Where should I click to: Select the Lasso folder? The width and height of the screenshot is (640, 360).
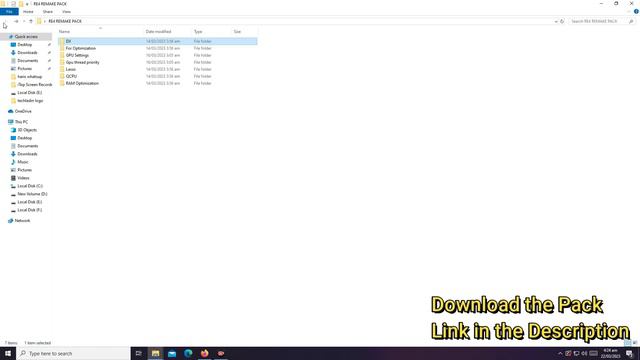(158, 69)
